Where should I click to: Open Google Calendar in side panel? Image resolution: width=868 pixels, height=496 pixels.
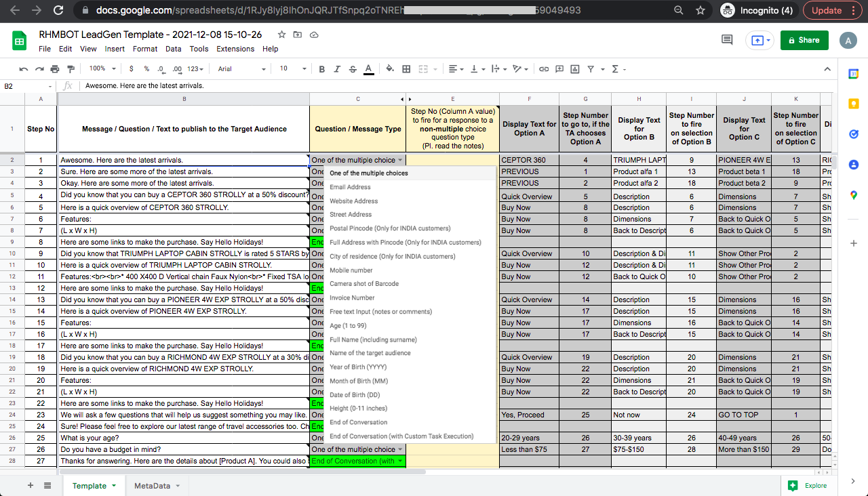coord(854,74)
